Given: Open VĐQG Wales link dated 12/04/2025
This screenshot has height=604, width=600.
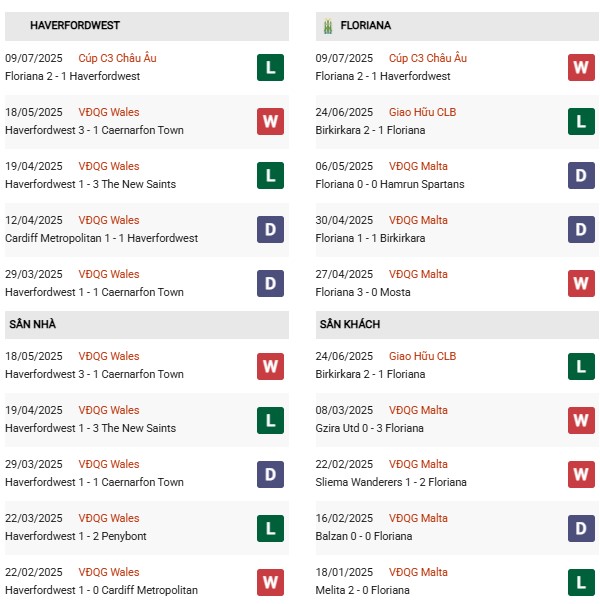Looking at the screenshot, I should (x=110, y=220).
